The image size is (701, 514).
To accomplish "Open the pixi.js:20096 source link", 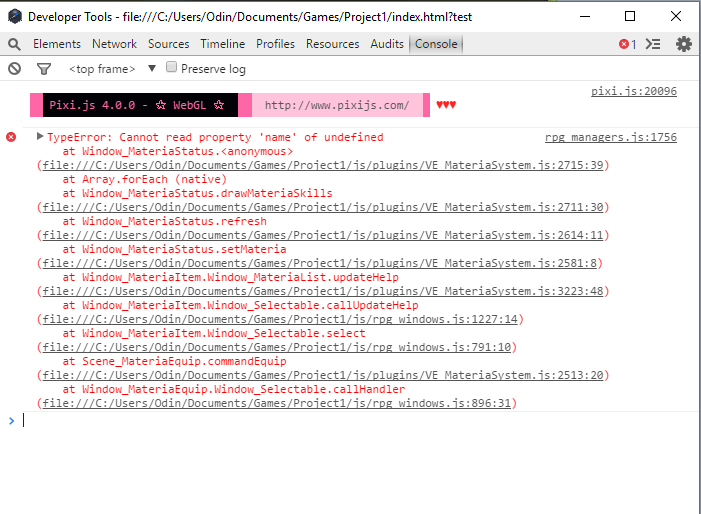I will click(x=633, y=91).
